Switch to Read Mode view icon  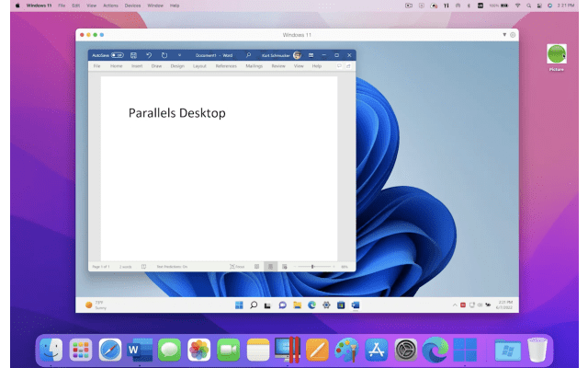[x=257, y=267]
